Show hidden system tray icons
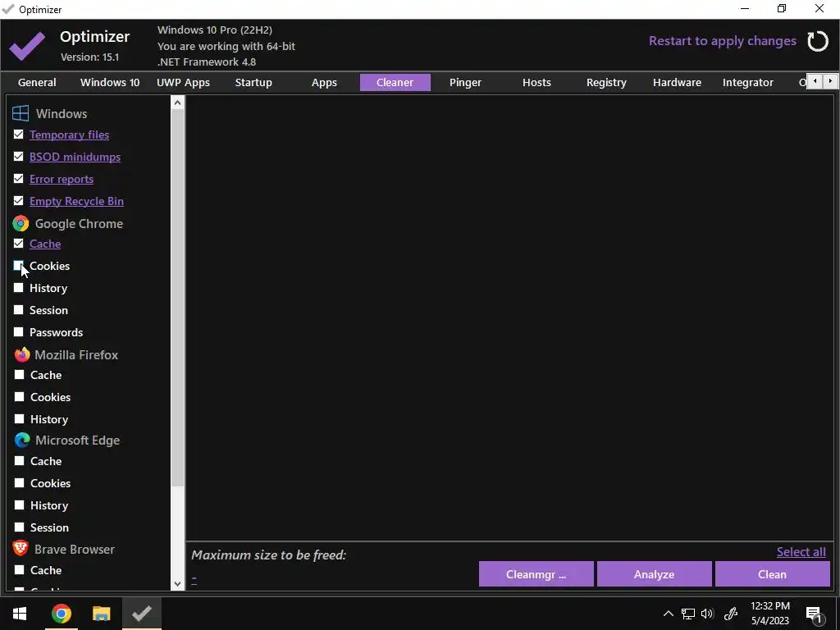The width and height of the screenshot is (840, 630). pos(668,614)
